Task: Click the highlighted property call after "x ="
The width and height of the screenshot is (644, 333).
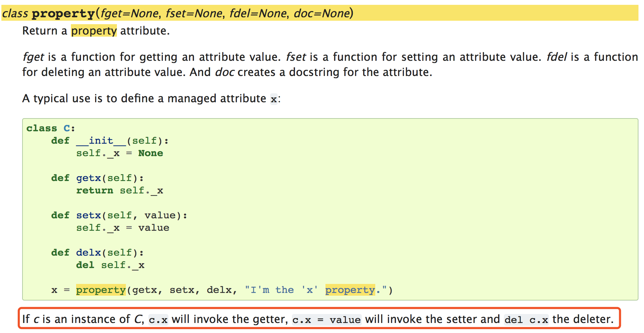Action: click(101, 290)
